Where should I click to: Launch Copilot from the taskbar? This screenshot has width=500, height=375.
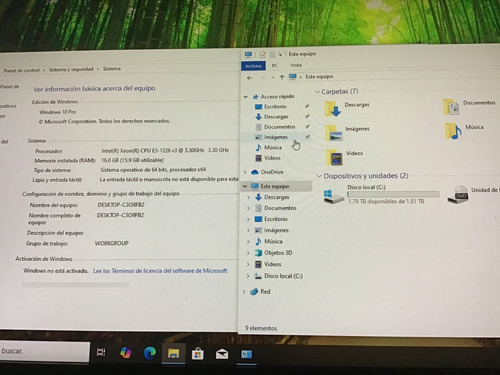pyautogui.click(x=125, y=353)
